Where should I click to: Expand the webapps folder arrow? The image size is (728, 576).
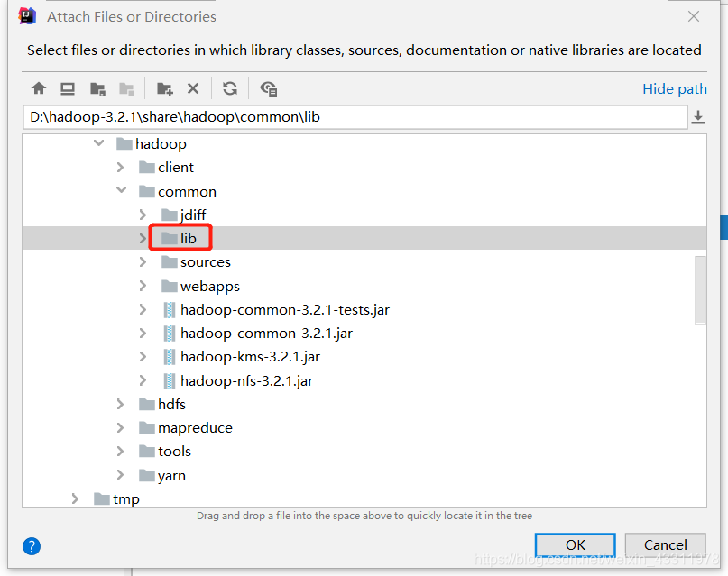point(143,286)
